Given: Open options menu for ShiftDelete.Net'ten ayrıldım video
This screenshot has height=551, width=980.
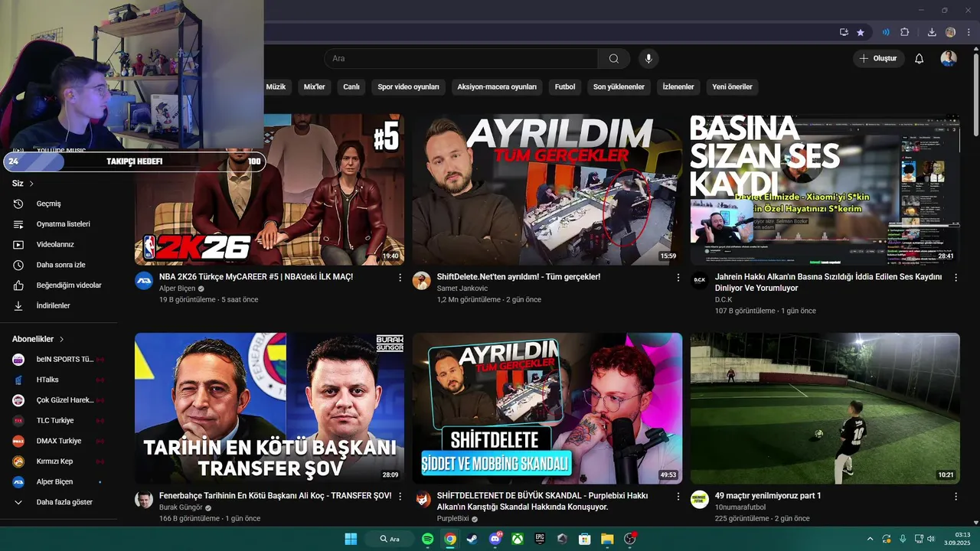Looking at the screenshot, I should [x=678, y=278].
